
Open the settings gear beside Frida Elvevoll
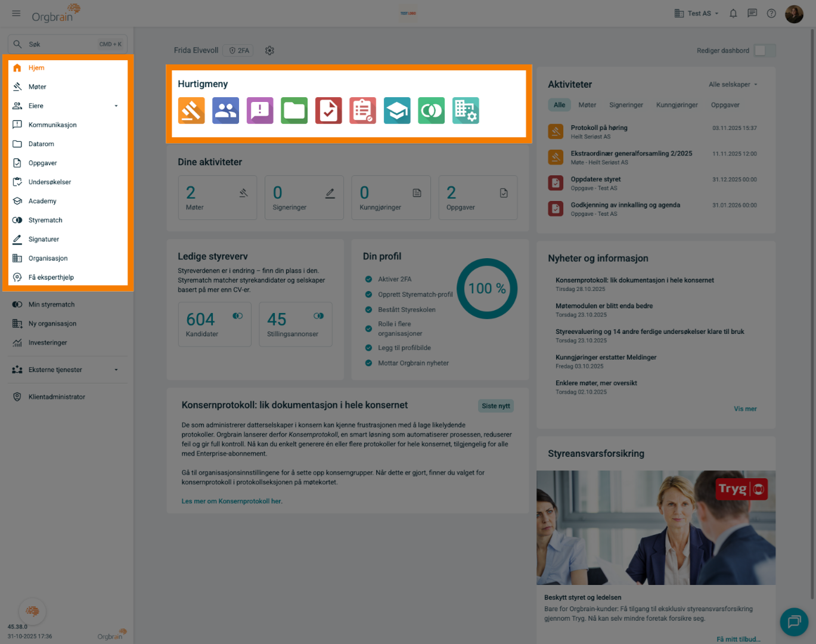[x=269, y=51]
